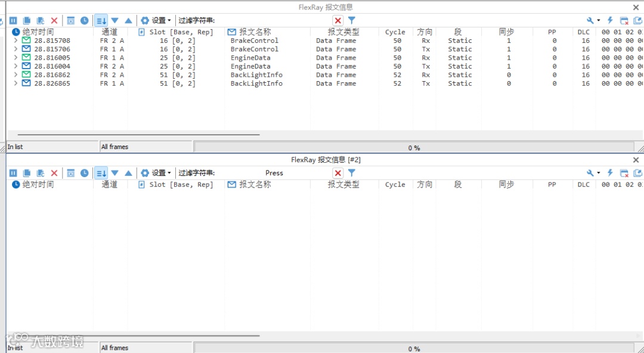Image resolution: width=644 pixels, height=353 pixels.
Task: Click the Cycle column header in upper window
Action: [395, 32]
